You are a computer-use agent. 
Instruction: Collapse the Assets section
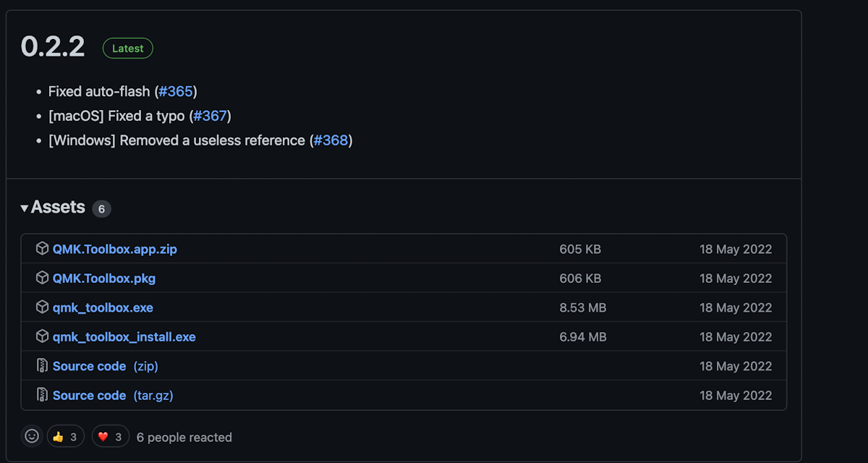click(53, 208)
